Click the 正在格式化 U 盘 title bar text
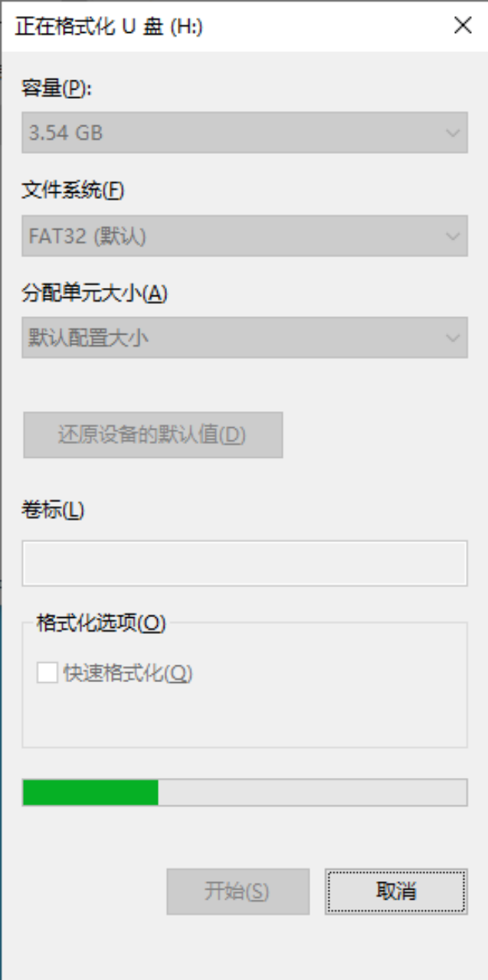 pos(109,27)
